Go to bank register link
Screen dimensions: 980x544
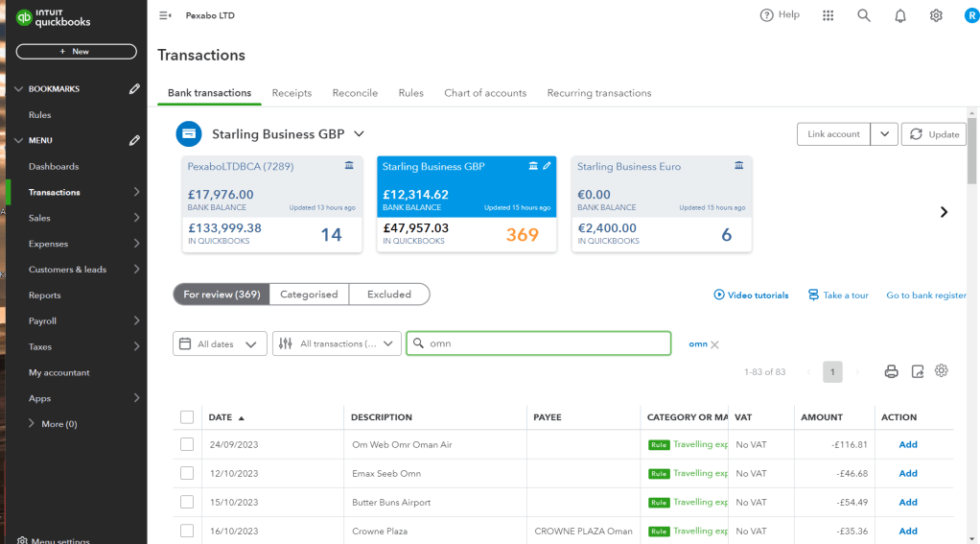point(926,296)
